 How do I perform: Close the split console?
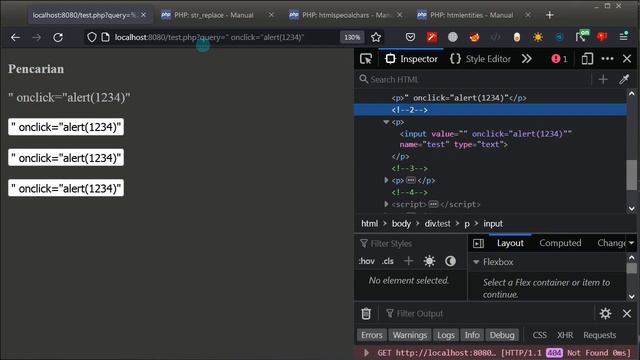tap(627, 313)
